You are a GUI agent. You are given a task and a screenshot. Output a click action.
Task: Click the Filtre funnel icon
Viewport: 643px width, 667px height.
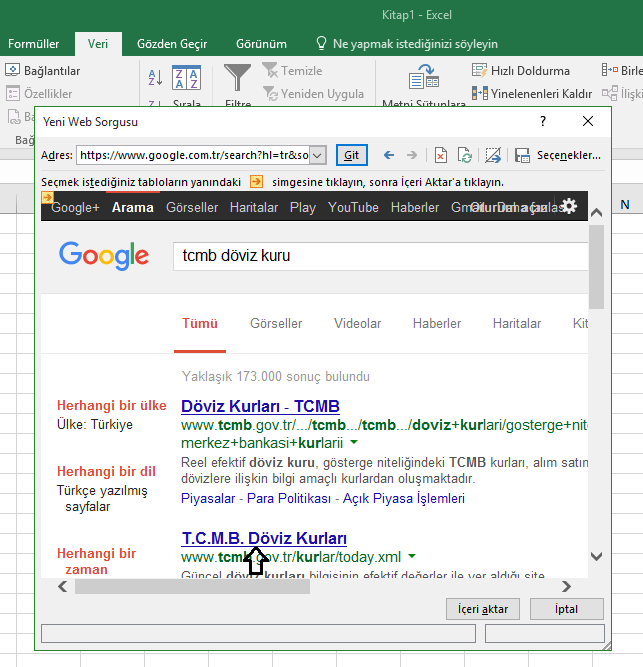point(238,78)
